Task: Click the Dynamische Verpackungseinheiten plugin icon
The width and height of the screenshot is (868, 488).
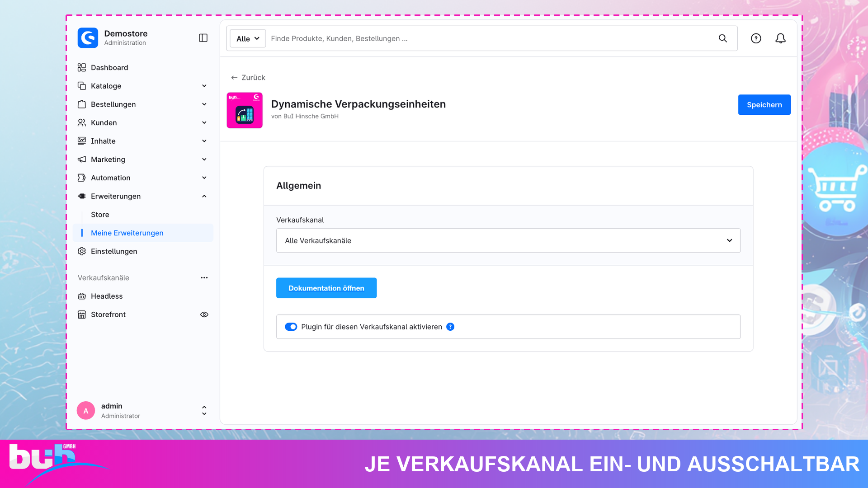Action: [x=245, y=110]
